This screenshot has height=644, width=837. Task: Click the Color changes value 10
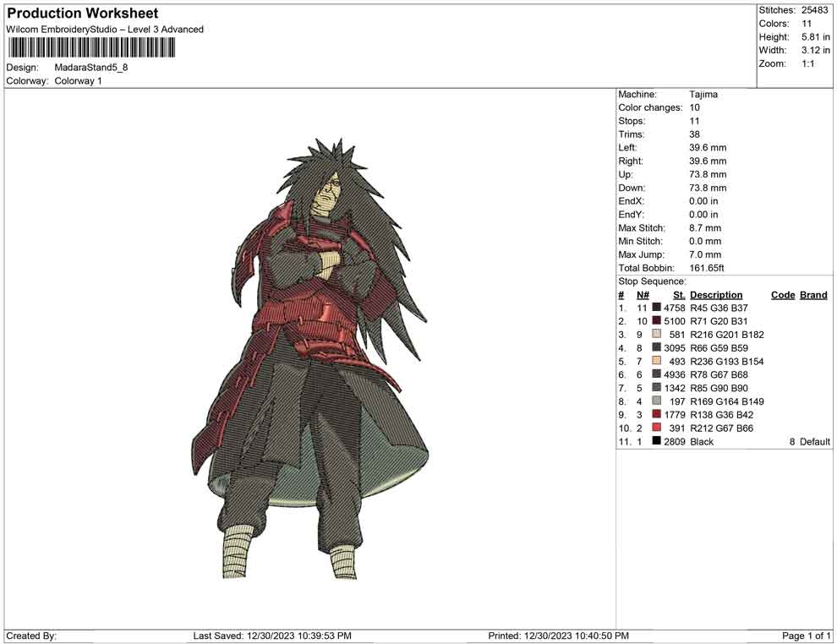[x=694, y=108]
